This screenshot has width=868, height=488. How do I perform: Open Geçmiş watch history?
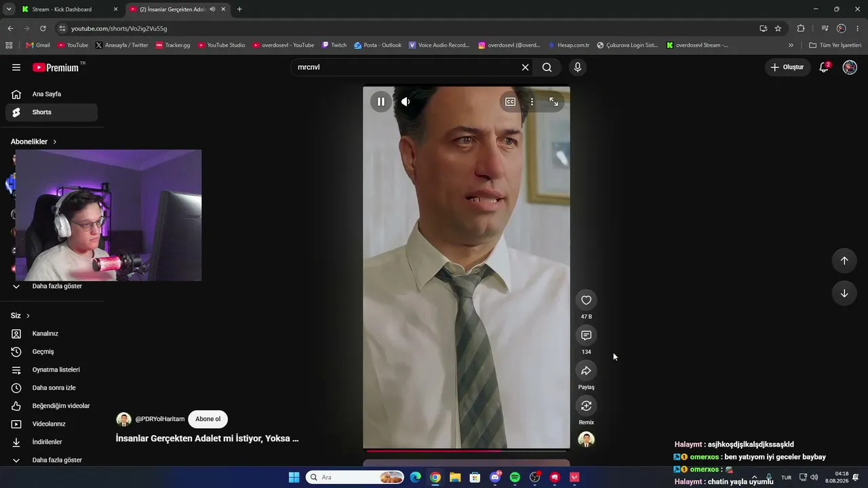52,352
